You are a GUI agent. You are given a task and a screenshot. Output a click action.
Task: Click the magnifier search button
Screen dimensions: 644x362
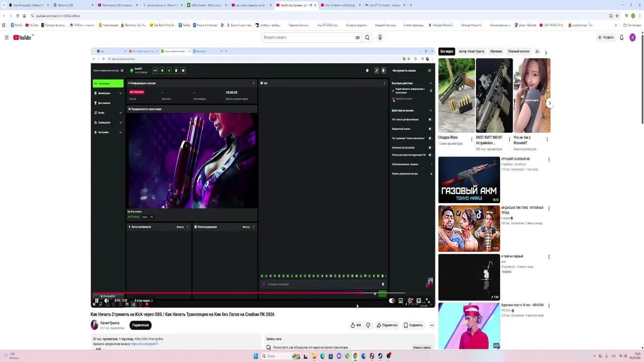point(367,37)
